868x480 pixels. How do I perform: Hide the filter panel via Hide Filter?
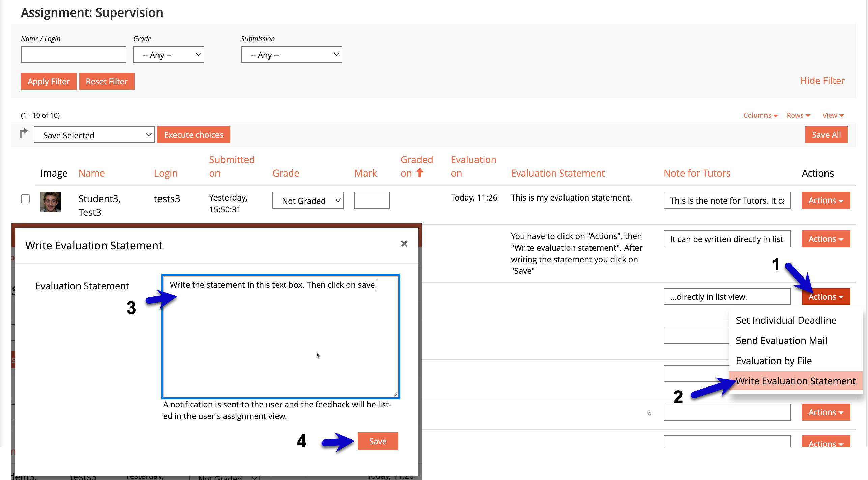click(822, 81)
